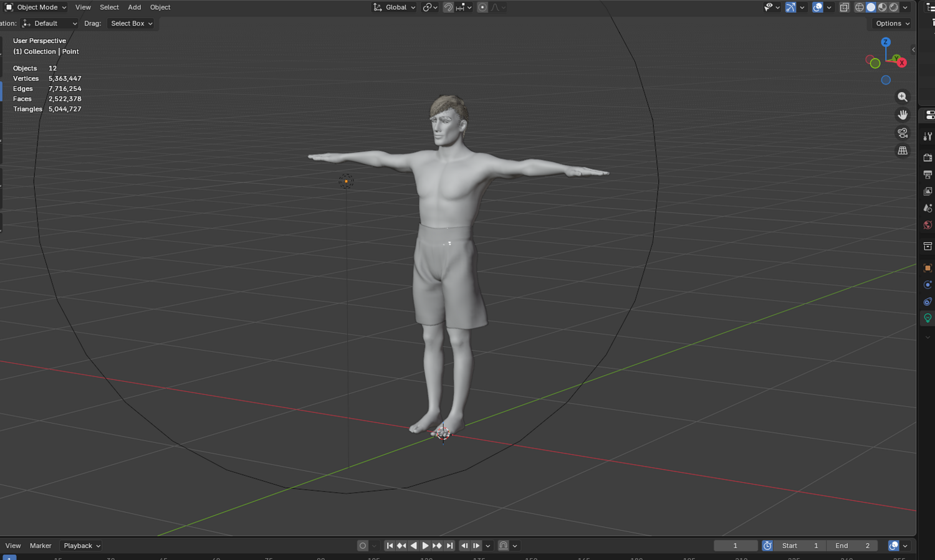Open the Select menu
Viewport: 935px width, 560px height.
tap(109, 7)
